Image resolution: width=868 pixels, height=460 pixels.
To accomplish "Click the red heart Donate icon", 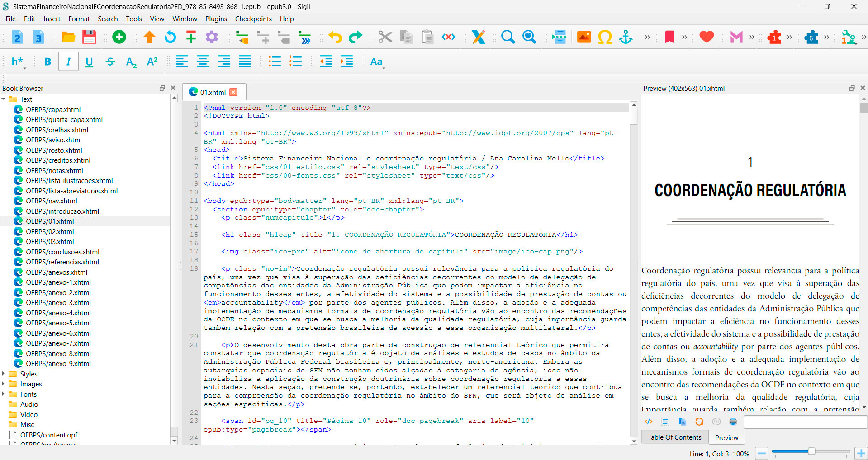I will [706, 37].
